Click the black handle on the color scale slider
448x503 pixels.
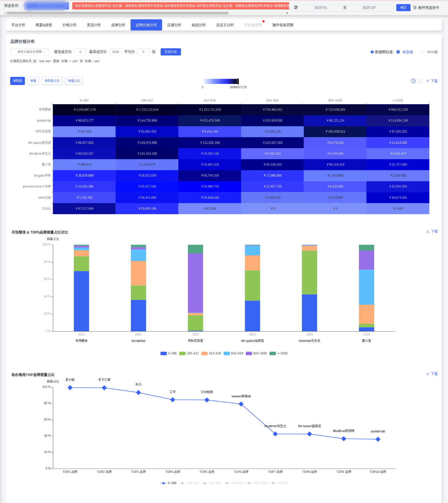[x=238, y=81]
